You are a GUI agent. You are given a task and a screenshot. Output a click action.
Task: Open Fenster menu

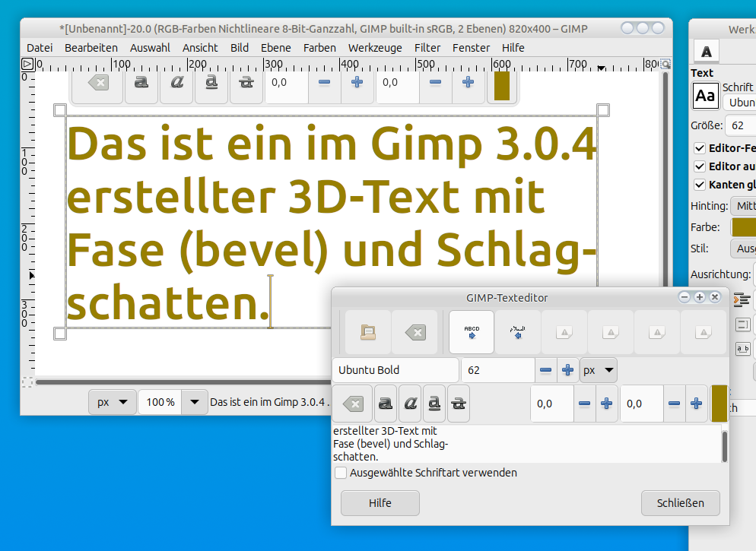click(x=471, y=48)
